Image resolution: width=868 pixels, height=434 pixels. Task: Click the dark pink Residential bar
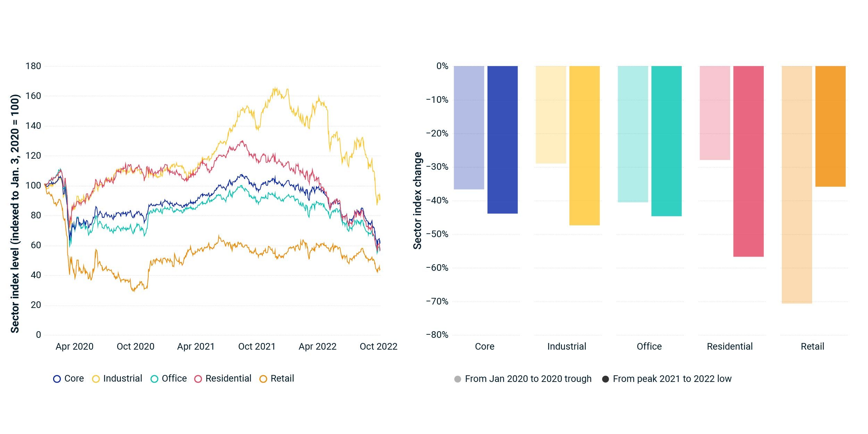748,161
